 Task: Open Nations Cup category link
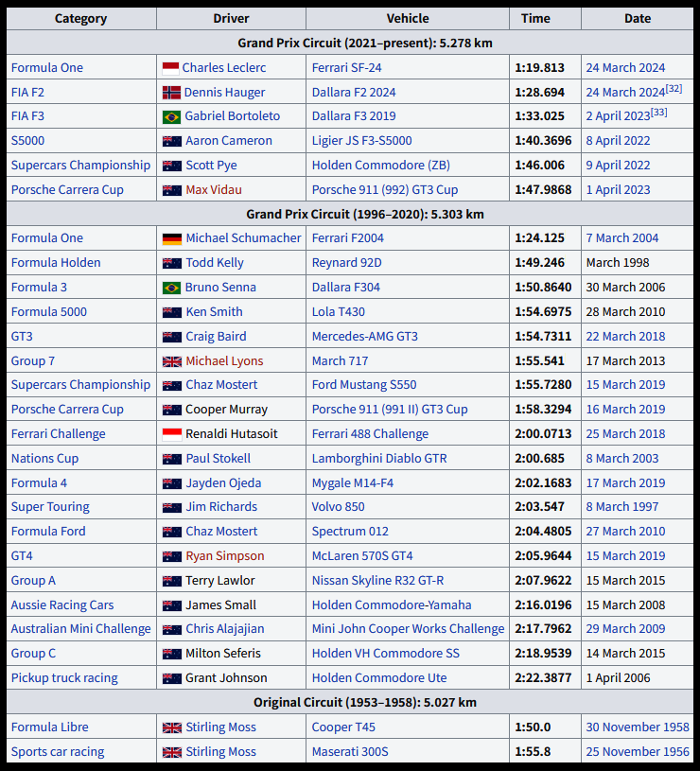tap(44, 458)
